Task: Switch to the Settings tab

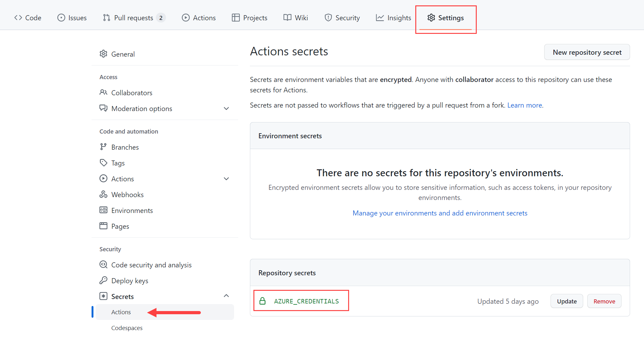Action: tap(446, 18)
